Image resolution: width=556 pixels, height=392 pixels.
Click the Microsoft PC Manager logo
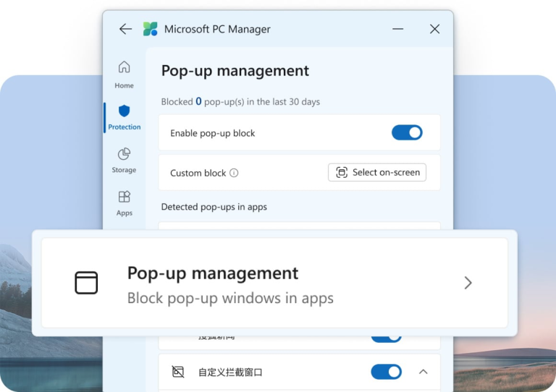pos(151,29)
